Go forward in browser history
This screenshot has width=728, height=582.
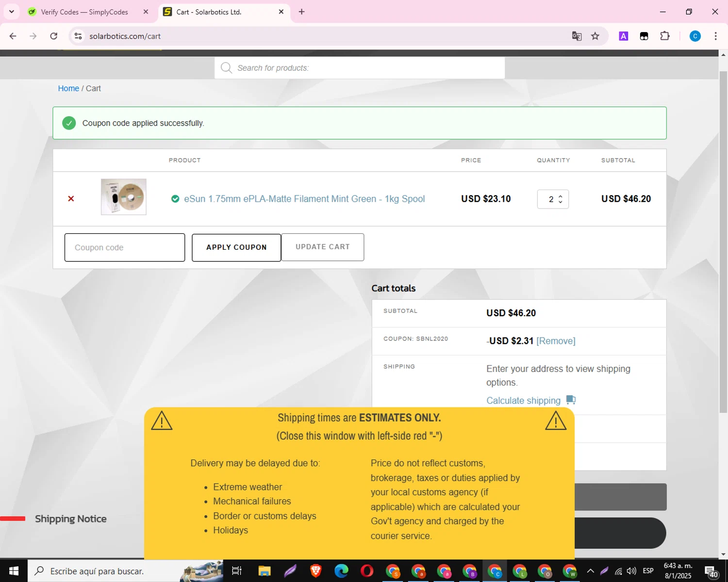(x=33, y=36)
